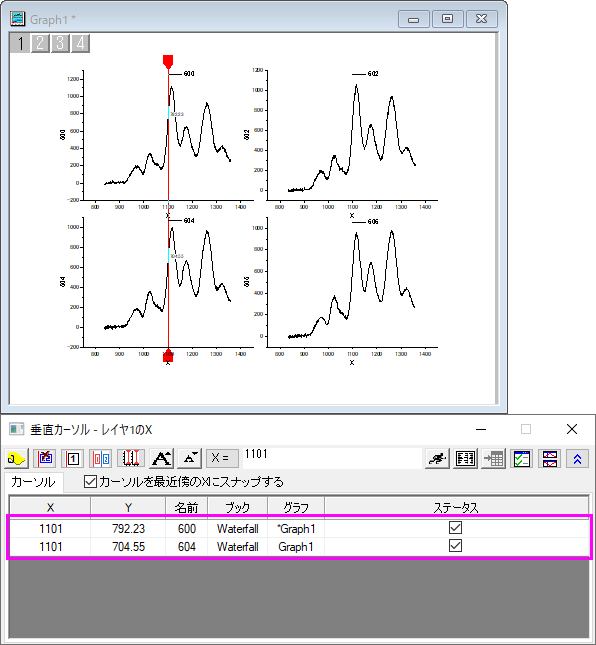The width and height of the screenshot is (596, 645).
Task: Click the name cell 600
Action: click(x=187, y=529)
